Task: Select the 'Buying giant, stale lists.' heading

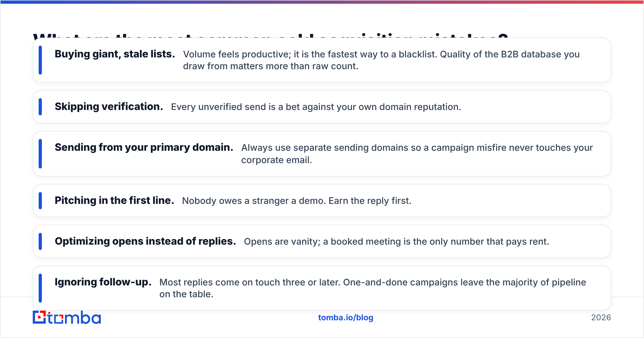Action: pos(115,54)
